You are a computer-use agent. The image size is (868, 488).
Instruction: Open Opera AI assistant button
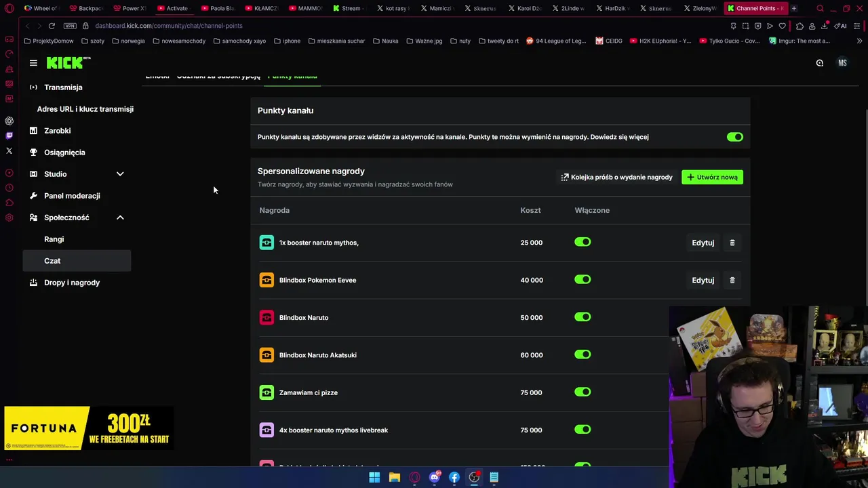pyautogui.click(x=841, y=26)
